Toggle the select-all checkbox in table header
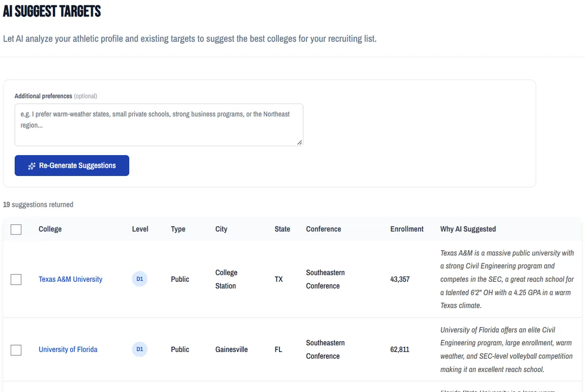The height and width of the screenshot is (392, 585). 16,229
